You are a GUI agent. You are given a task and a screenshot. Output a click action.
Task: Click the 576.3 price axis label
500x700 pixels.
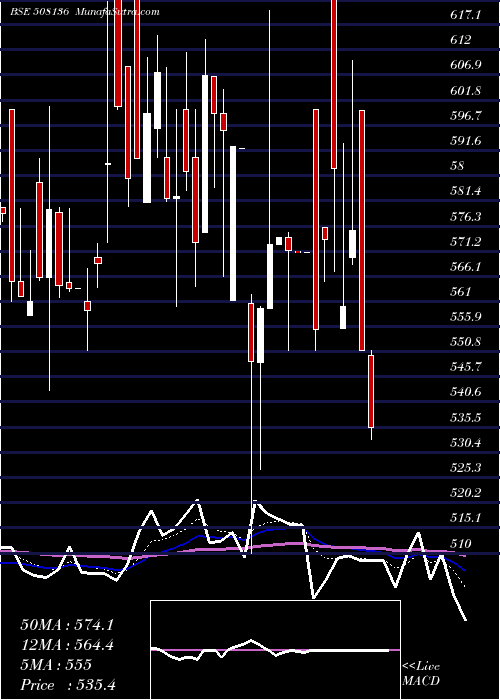(466, 217)
